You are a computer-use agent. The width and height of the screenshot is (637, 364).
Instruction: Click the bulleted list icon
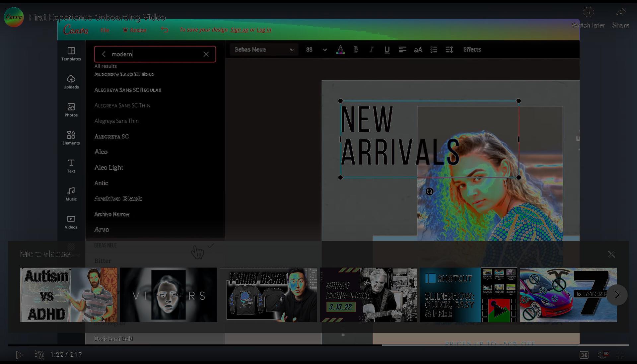tap(434, 50)
